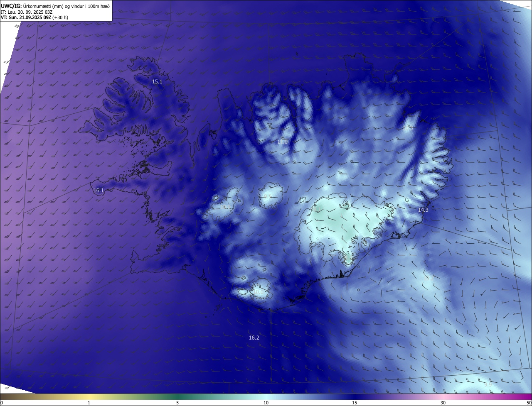Click the "VT: Sun. 21.09.2025 09Z (+30 h)" line
Screen dimensions: 532x406
click(34, 17)
